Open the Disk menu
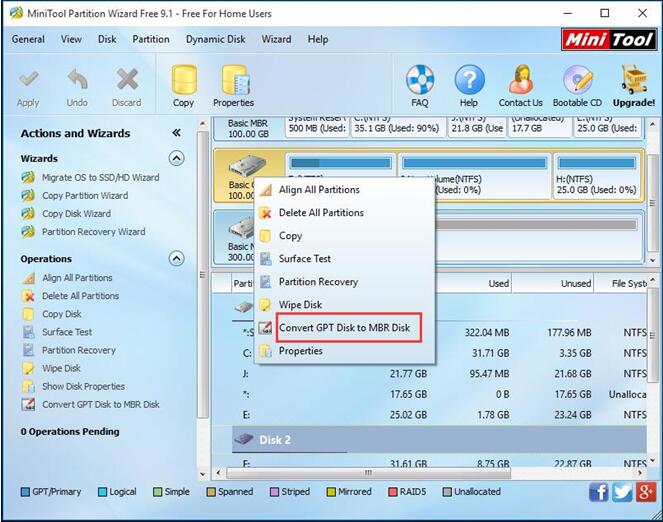Viewport: 663px width, 522px height. coord(107,39)
